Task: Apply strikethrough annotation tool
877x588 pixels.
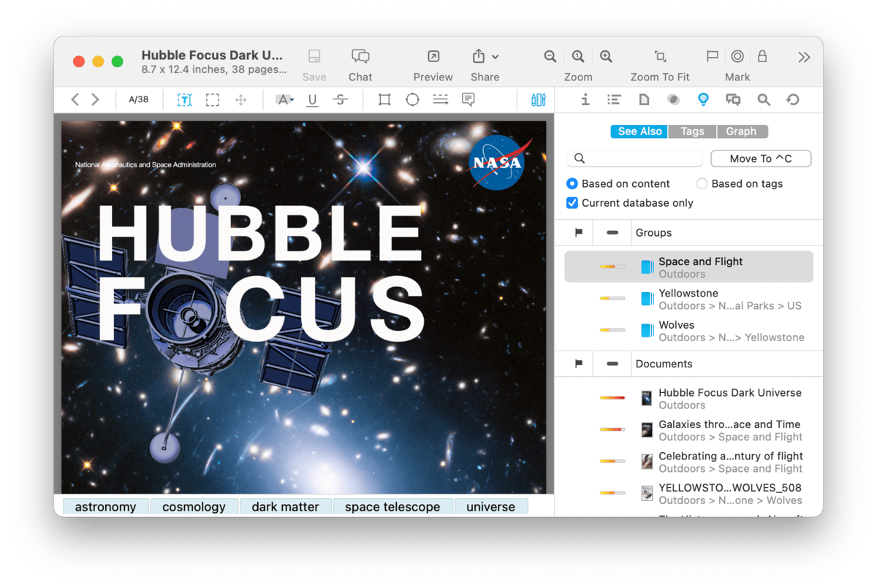Action: point(340,100)
